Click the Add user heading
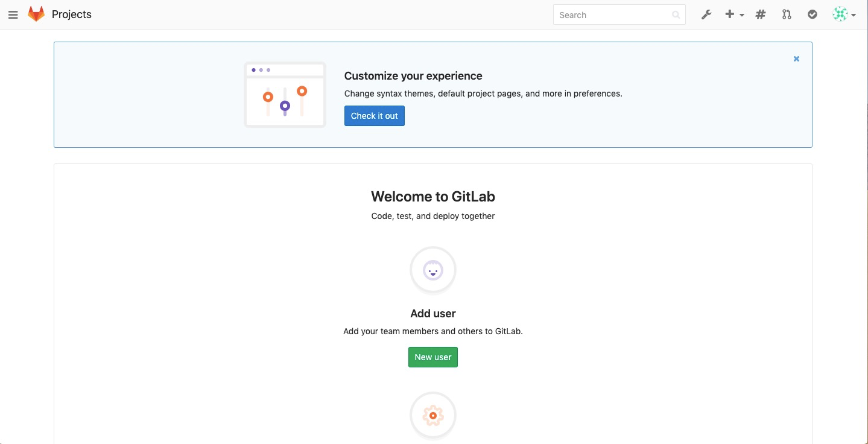Image resolution: width=868 pixels, height=444 pixels. tap(433, 314)
